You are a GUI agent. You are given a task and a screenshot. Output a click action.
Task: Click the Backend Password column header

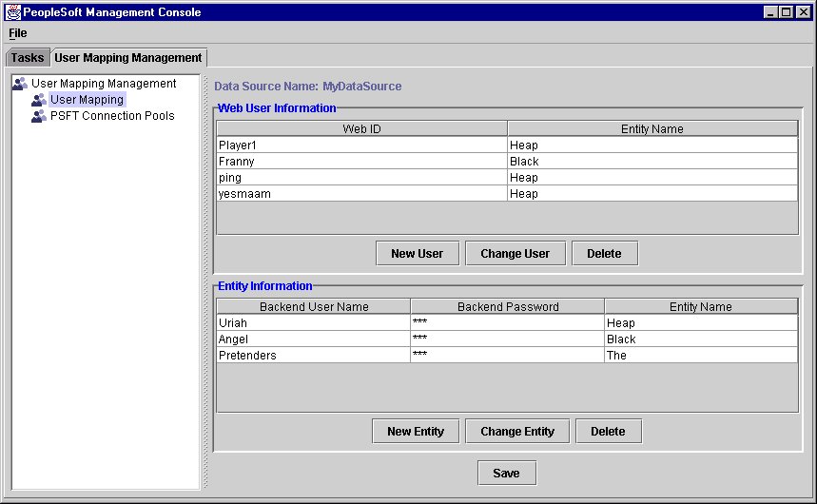(x=508, y=306)
